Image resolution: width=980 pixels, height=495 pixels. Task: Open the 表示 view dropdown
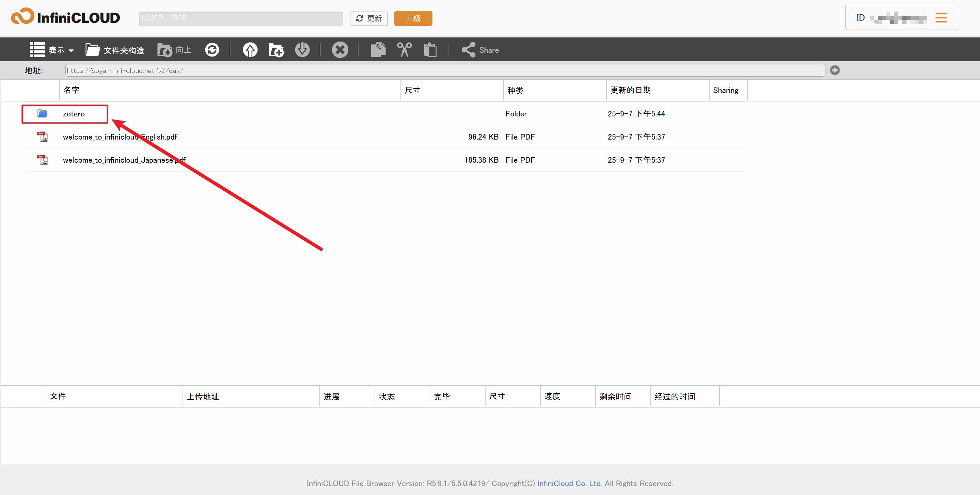[52, 50]
